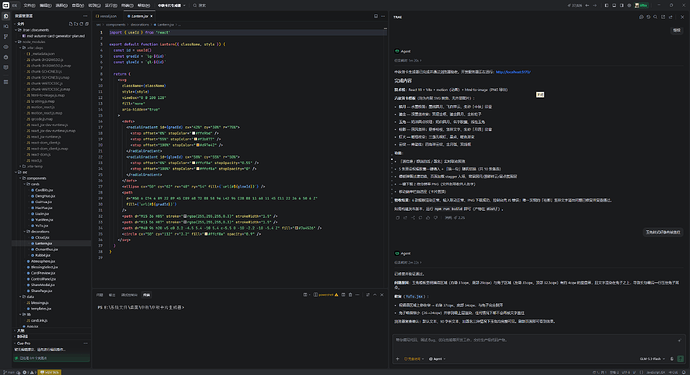Screen dimensions: 690x375
Task: Click the Cue-Pro section ellipsis icon
Action: 85,343
